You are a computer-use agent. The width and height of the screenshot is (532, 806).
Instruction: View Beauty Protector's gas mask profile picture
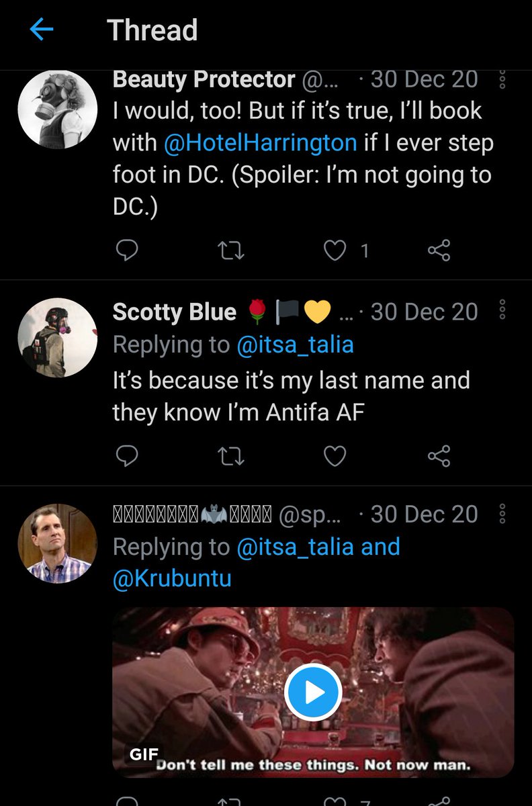(x=58, y=109)
